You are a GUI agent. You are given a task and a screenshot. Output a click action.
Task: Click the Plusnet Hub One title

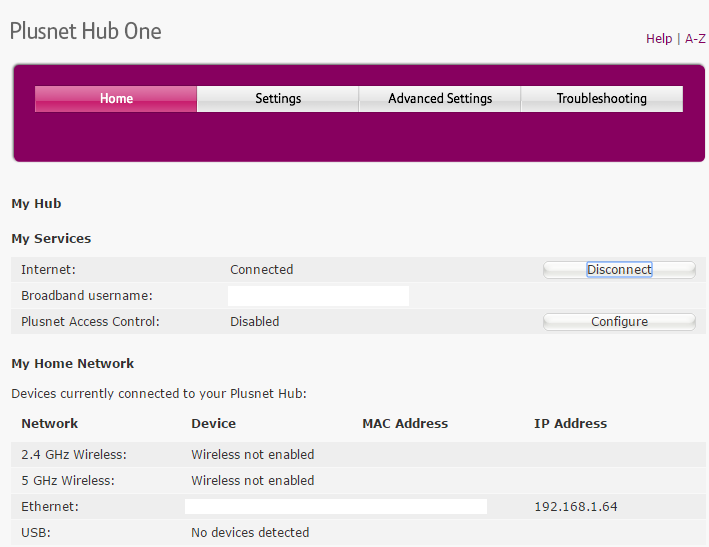(x=85, y=31)
